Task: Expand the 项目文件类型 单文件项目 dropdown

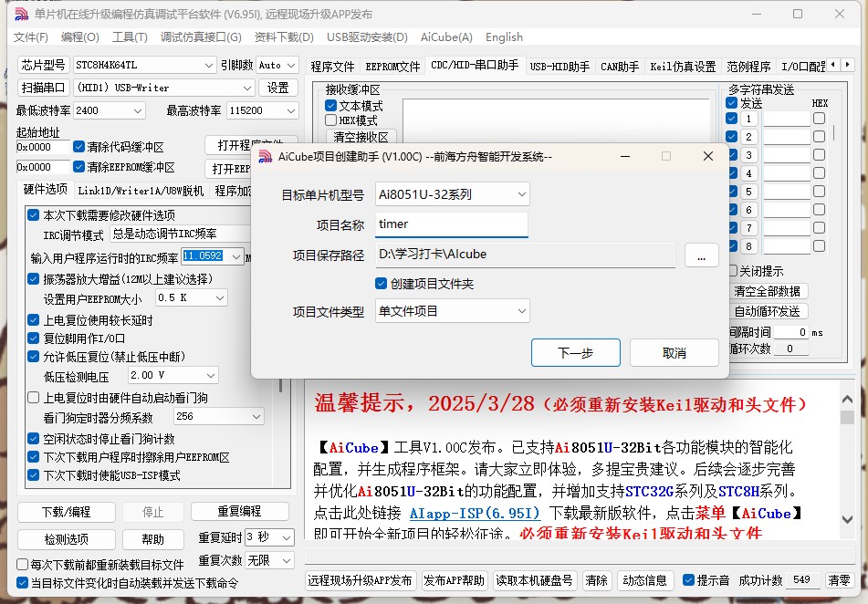Action: click(521, 311)
